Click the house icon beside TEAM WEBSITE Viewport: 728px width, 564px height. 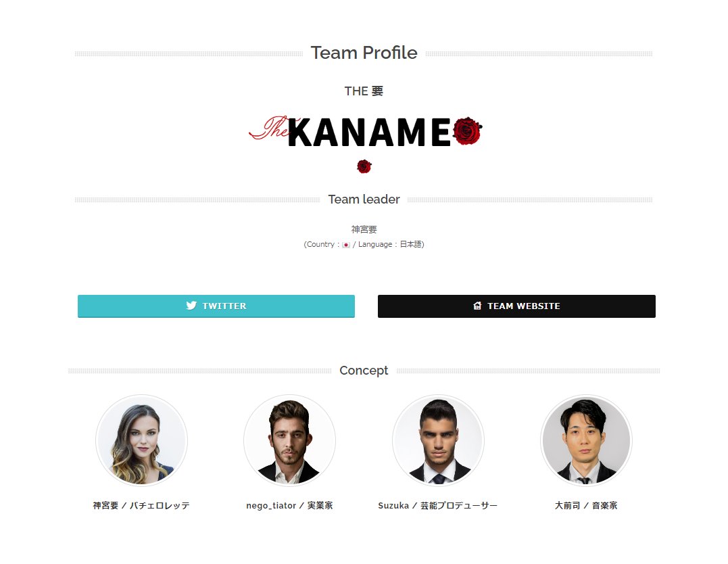[477, 306]
